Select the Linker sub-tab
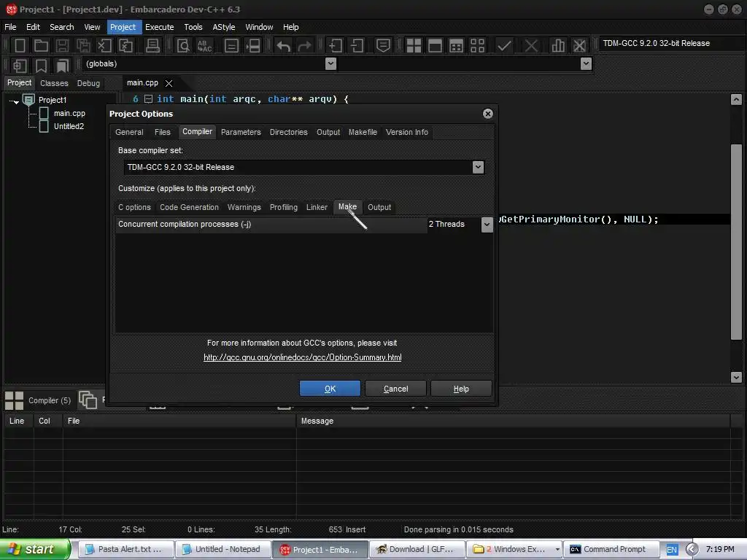 (317, 208)
